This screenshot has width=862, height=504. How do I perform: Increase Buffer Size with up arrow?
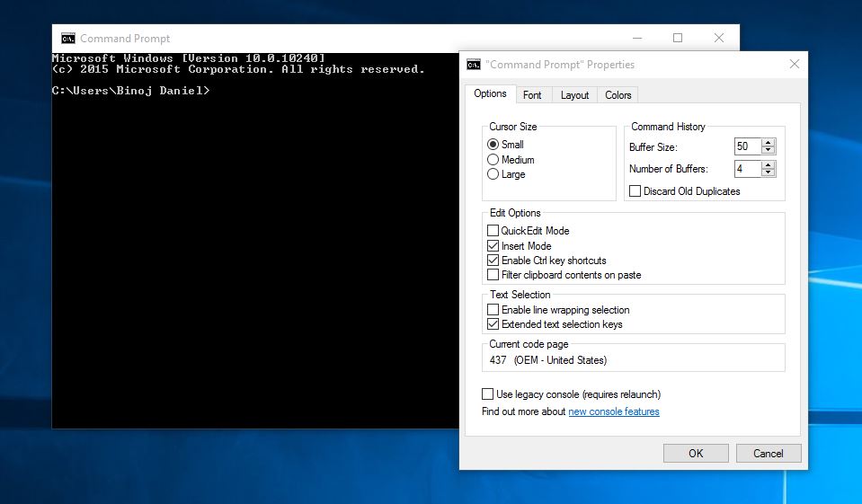pyautogui.click(x=769, y=143)
